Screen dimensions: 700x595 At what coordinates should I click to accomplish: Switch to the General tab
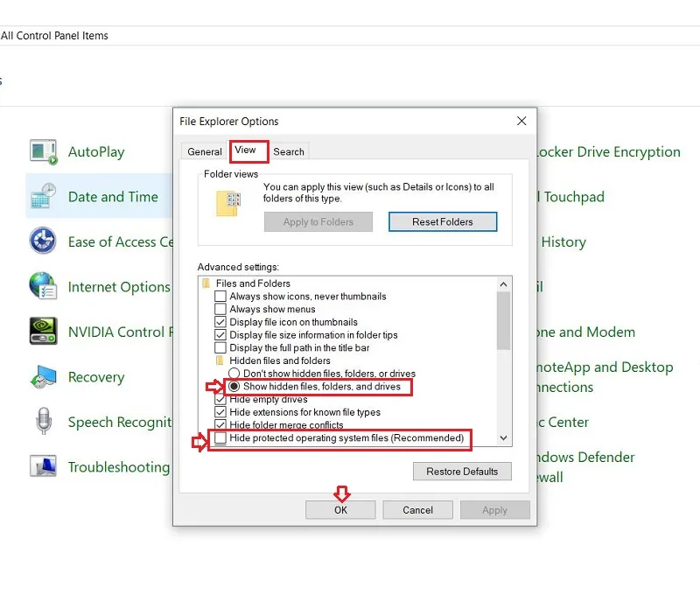pyautogui.click(x=205, y=151)
